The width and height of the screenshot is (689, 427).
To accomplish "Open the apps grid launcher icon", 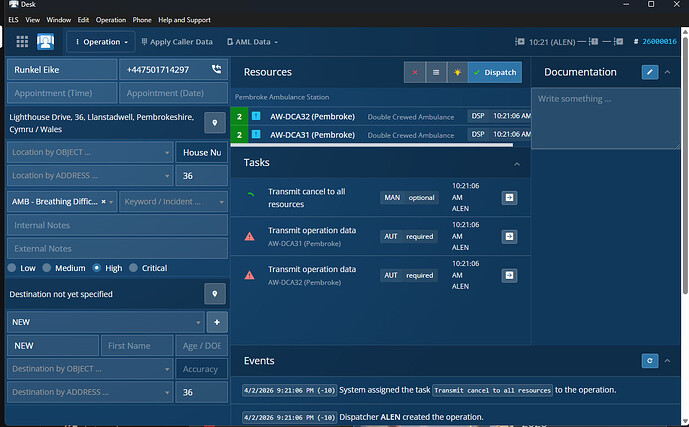I will [22, 42].
